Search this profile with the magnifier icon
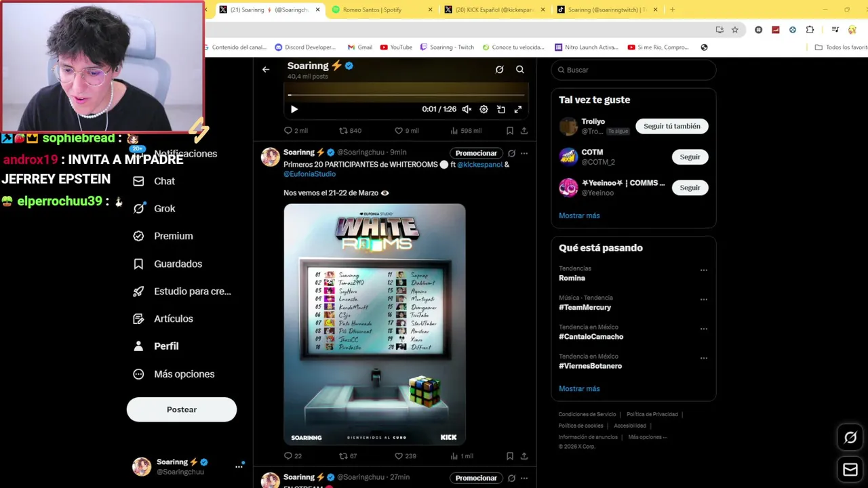Viewport: 868px width, 488px height. coord(520,69)
